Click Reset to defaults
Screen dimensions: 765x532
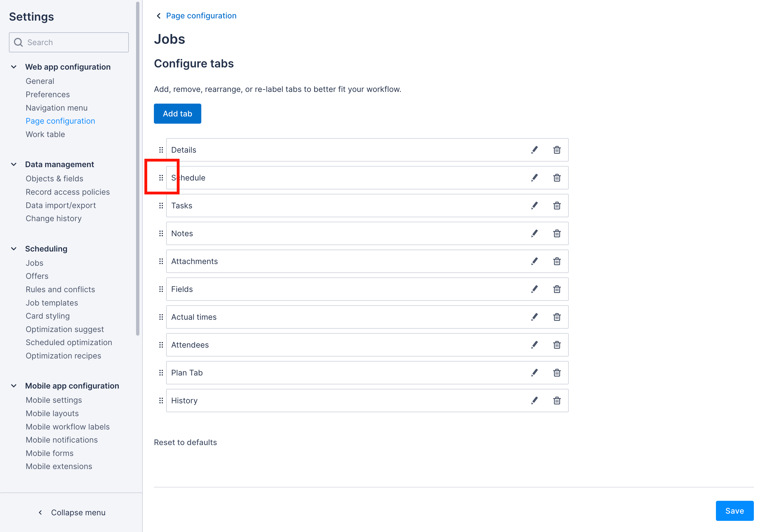click(x=186, y=442)
